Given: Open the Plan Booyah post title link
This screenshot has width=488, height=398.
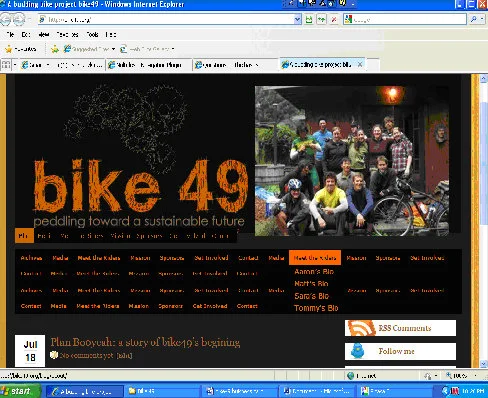Looking at the screenshot, I should (145, 342).
